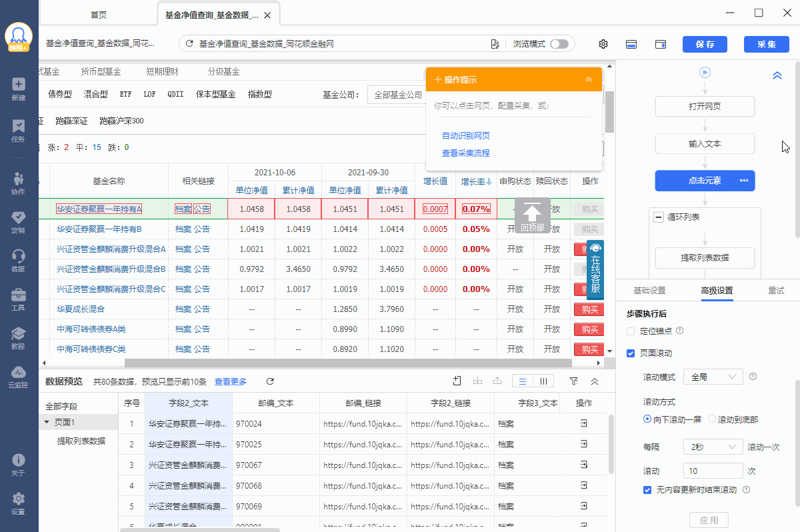Uncheck the 页面滚动 checkbox
This screenshot has width=800, height=532.
click(x=631, y=353)
